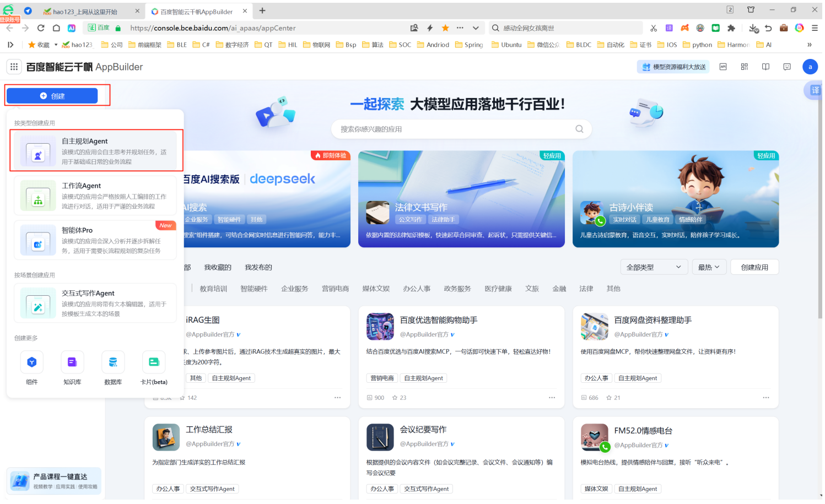Image resolution: width=825 pixels, height=504 pixels.
Task: Open the python bookmarks folder
Action: 697,45
